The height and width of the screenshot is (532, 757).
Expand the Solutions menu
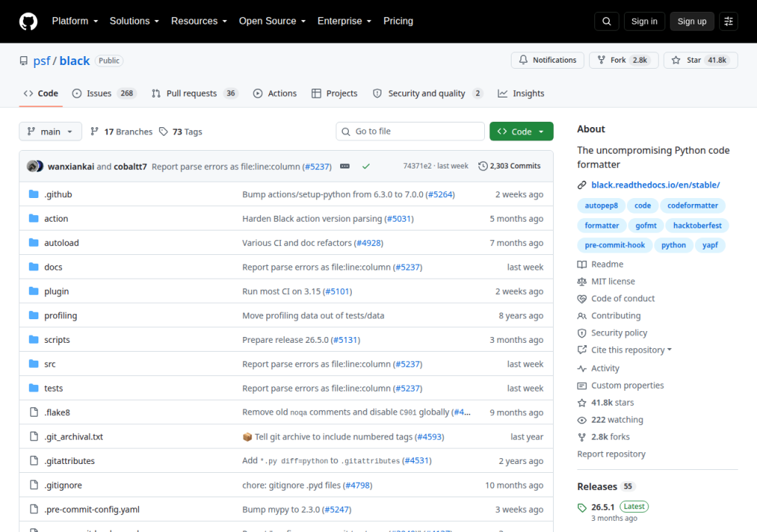[x=135, y=21]
